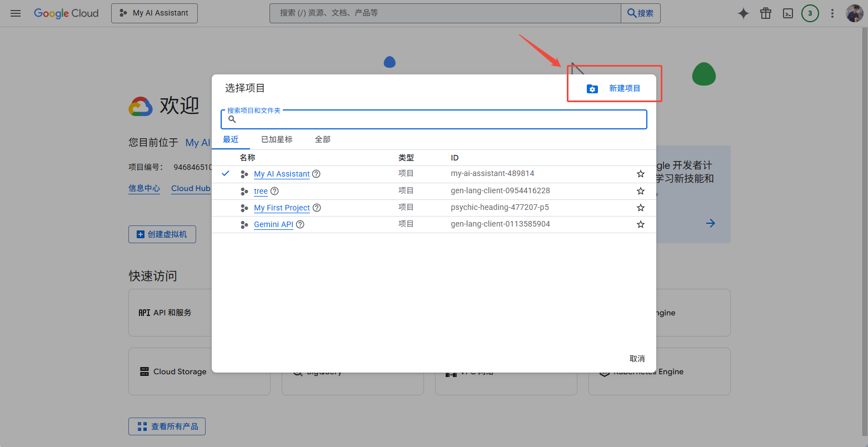Open the My AI Assistant project link
This screenshot has height=447, width=868.
pos(282,174)
